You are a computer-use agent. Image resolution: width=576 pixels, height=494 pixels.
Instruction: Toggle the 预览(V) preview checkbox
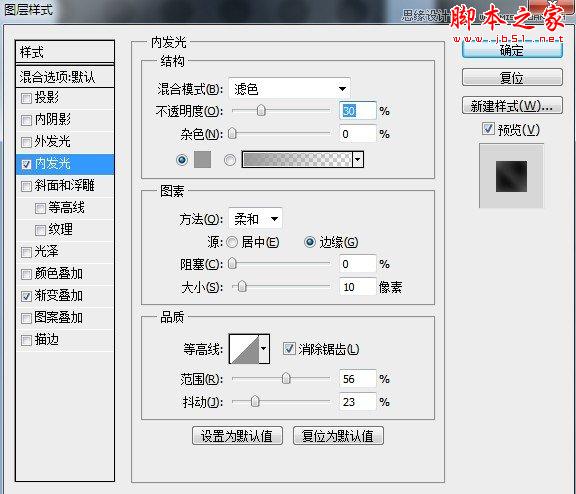pyautogui.click(x=488, y=129)
